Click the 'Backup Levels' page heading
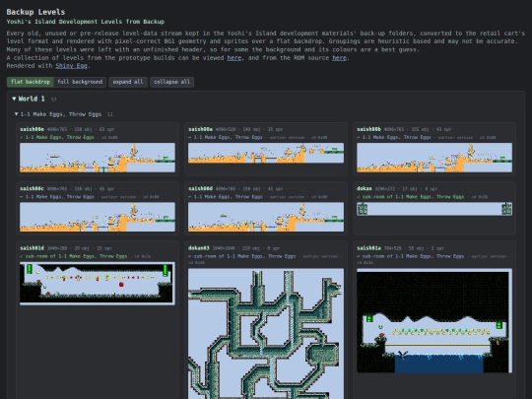532x399 pixels. pos(35,12)
